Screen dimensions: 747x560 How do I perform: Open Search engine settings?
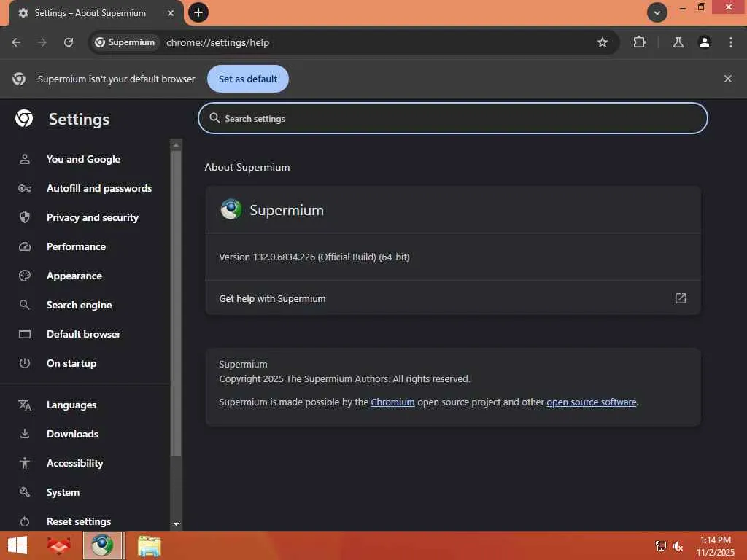pyautogui.click(x=79, y=305)
